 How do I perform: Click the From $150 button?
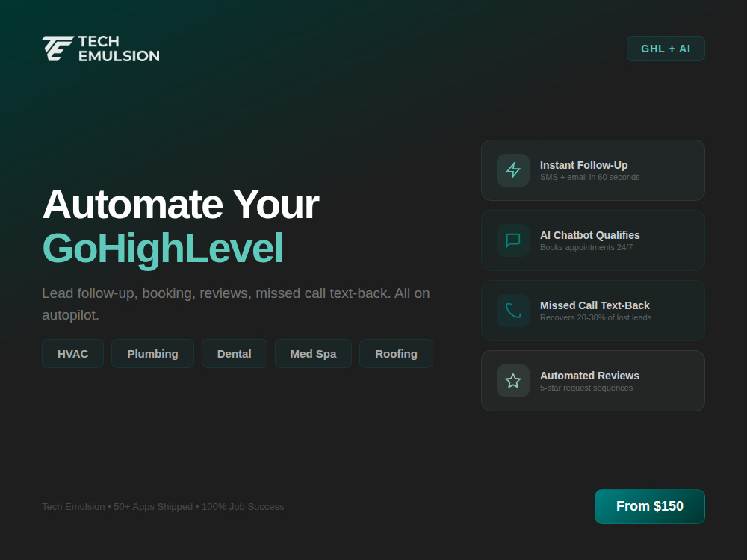pos(650,506)
